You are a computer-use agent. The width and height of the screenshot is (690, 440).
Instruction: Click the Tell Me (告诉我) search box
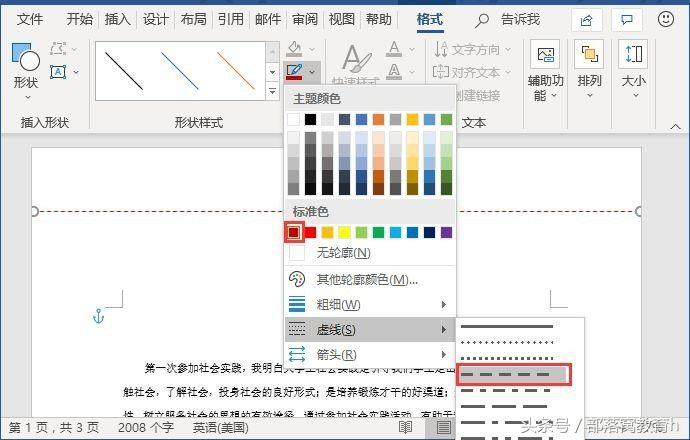(x=508, y=20)
